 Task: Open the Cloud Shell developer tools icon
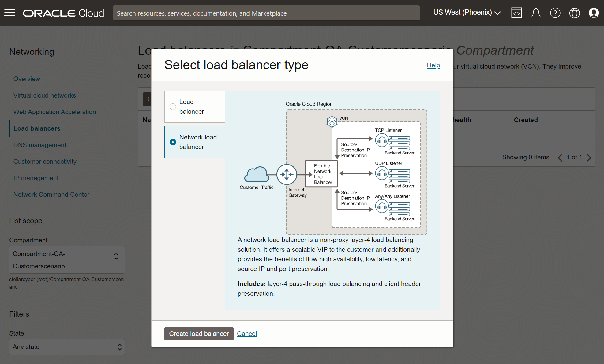tap(516, 13)
